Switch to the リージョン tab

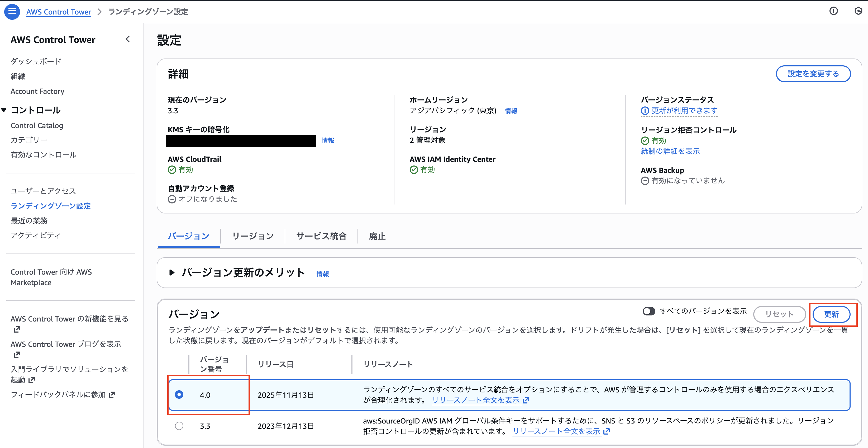253,236
